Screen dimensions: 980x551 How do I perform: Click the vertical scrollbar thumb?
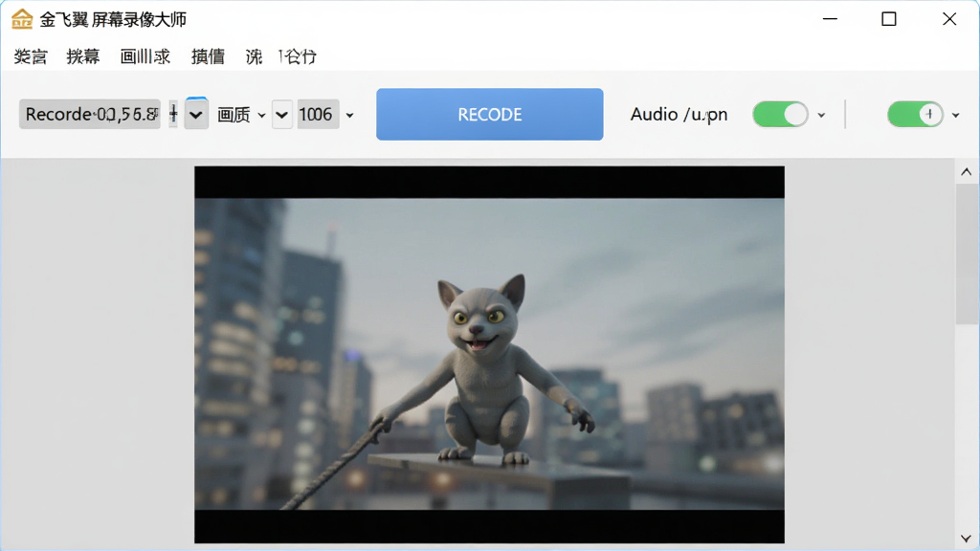click(967, 254)
